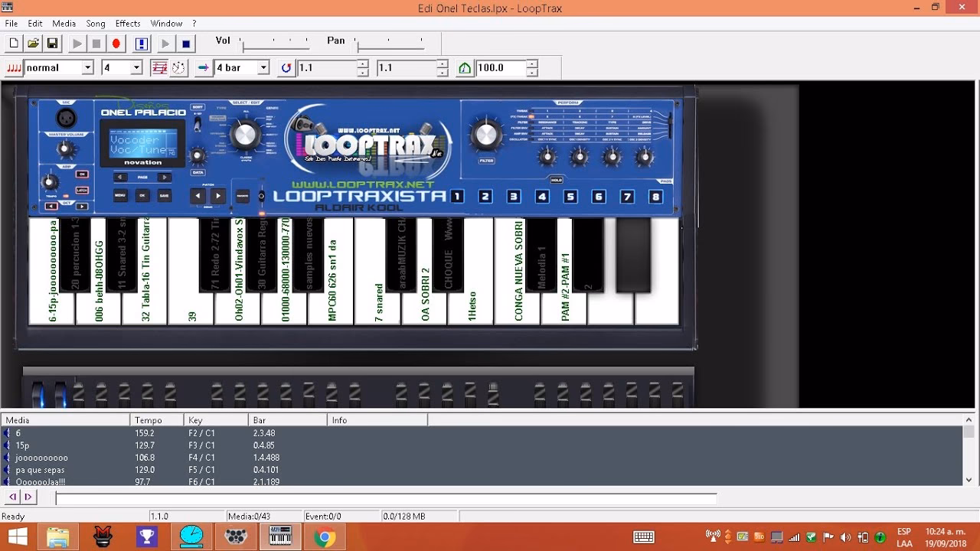Start recording with the red circle button

(116, 44)
